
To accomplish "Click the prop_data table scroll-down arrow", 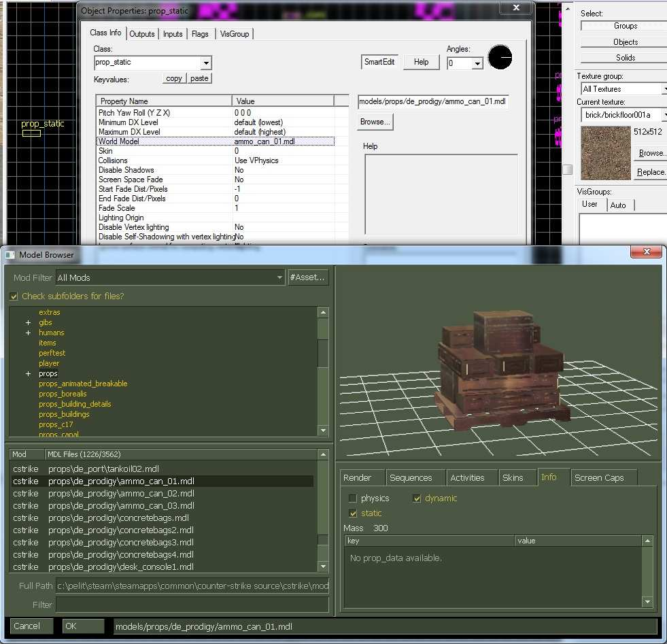I will (x=647, y=601).
